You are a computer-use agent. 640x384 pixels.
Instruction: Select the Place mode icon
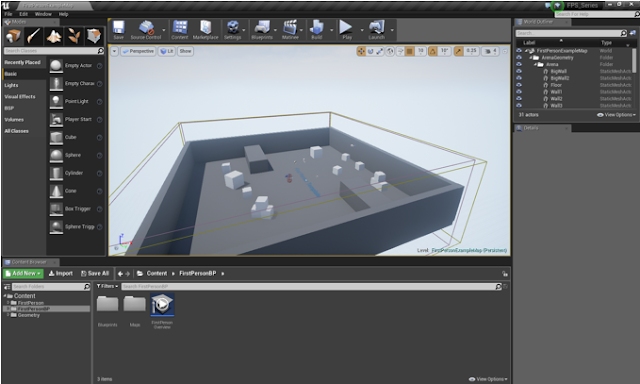coord(13,36)
